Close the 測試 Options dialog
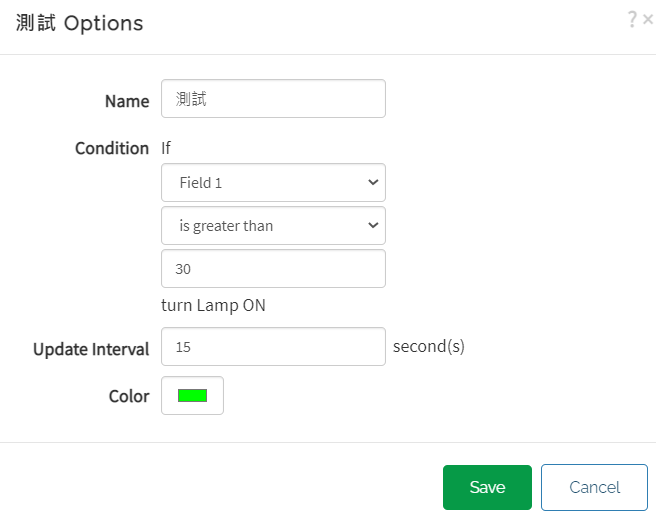Viewport: 656px width, 528px height. pyautogui.click(x=648, y=19)
